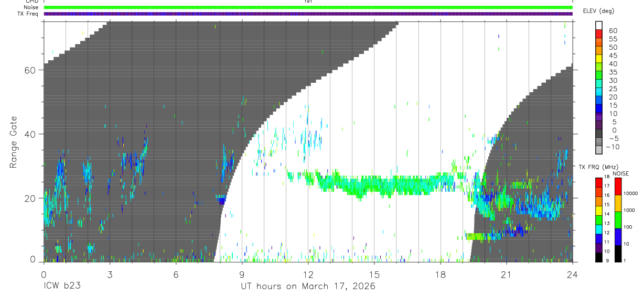The width and height of the screenshot is (644, 297).
Task: Click the '100' label on the NOISE scale
Action: point(628,227)
